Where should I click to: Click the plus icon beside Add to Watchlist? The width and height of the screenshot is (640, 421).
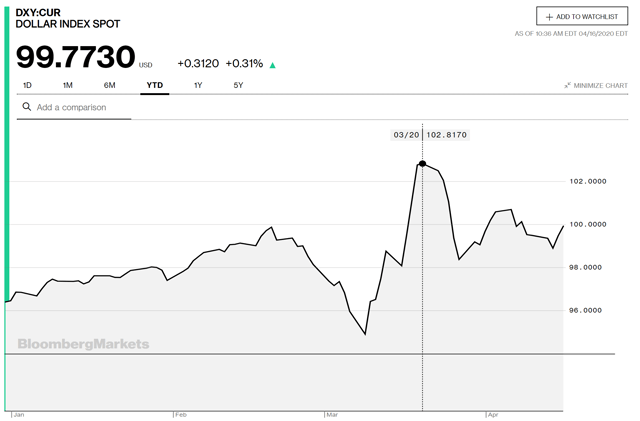[550, 17]
